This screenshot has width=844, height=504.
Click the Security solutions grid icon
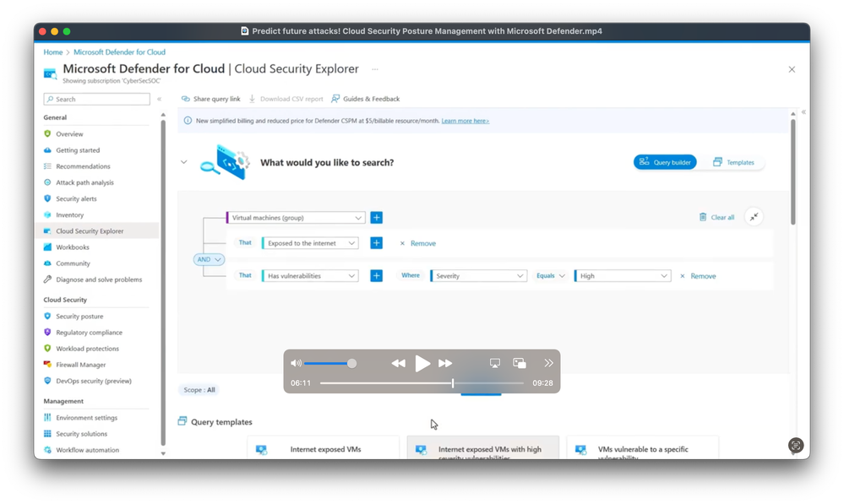pos(47,434)
